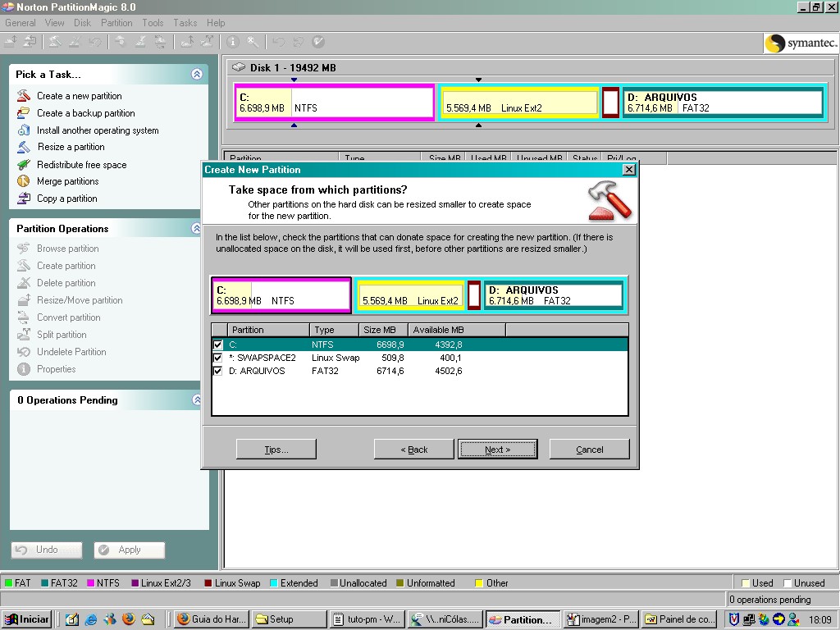This screenshot has width=840, height=630.
Task: Click the Create partition operation link
Action: click(66, 266)
